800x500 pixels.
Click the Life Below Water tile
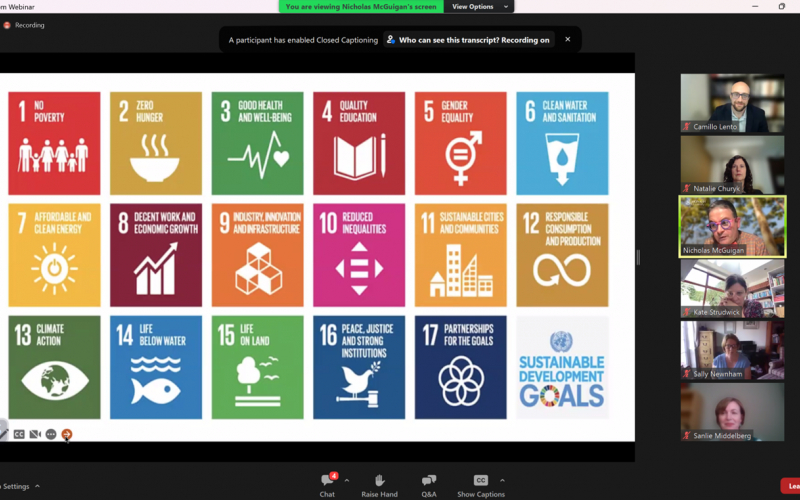pos(156,367)
